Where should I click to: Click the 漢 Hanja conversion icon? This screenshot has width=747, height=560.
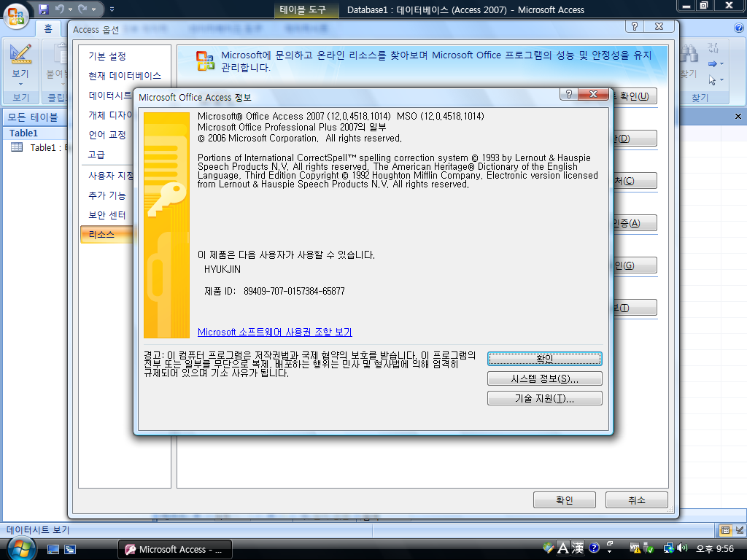coord(578,548)
